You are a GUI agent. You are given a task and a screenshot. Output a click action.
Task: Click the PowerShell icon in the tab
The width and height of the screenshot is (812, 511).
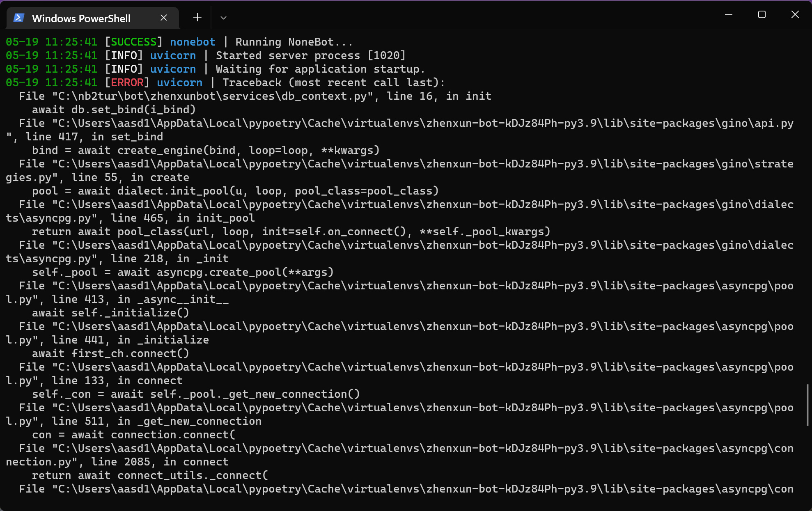coord(18,18)
